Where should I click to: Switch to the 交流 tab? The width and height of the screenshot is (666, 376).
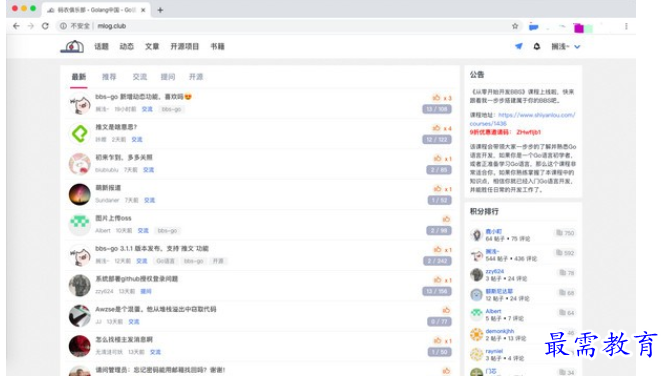(x=139, y=77)
